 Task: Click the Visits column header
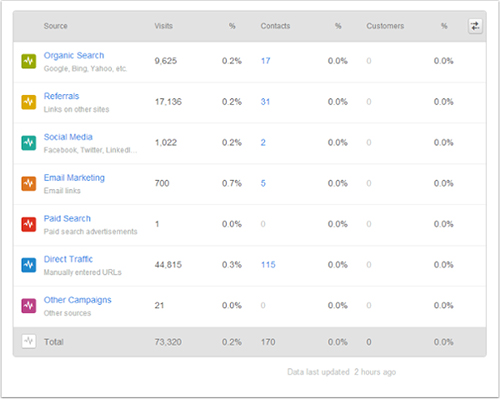[x=163, y=26]
